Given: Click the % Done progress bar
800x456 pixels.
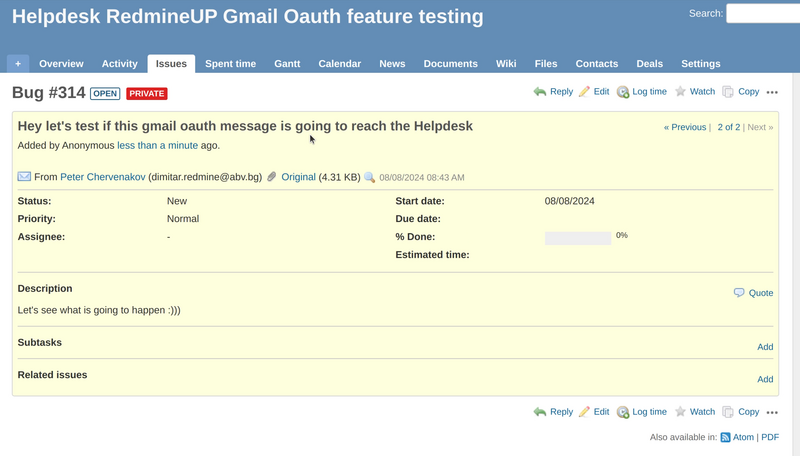Looking at the screenshot, I should click(577, 238).
